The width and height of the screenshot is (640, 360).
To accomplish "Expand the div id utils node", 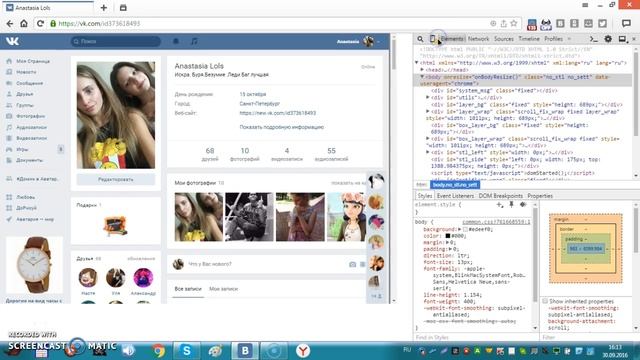I will (428, 98).
